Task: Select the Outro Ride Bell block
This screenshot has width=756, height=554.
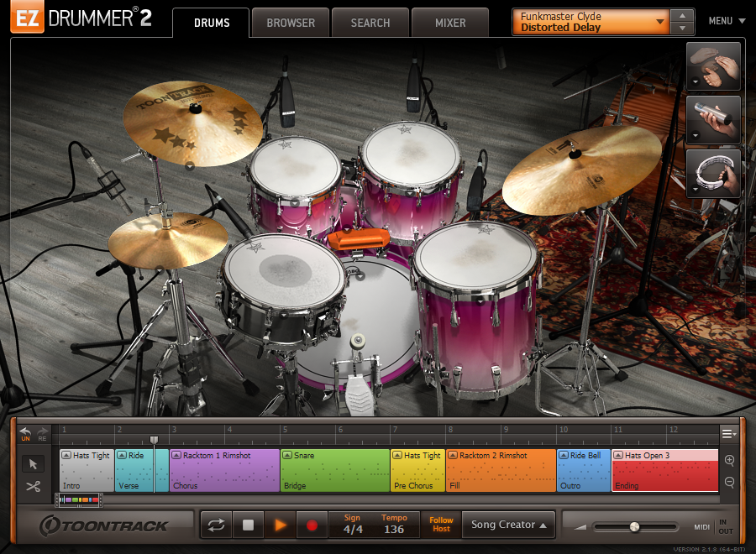Action: (584, 471)
